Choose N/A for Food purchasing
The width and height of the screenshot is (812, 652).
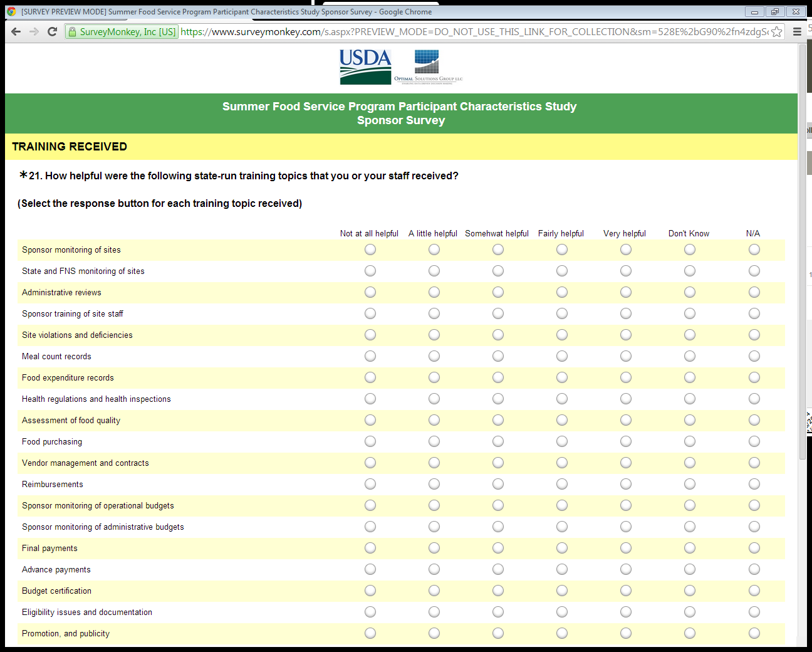tap(754, 441)
